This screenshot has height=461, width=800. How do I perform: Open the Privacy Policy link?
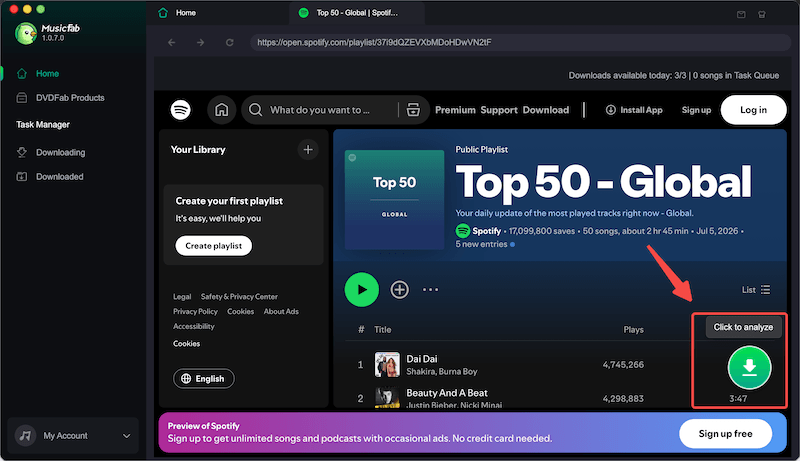[x=195, y=312]
